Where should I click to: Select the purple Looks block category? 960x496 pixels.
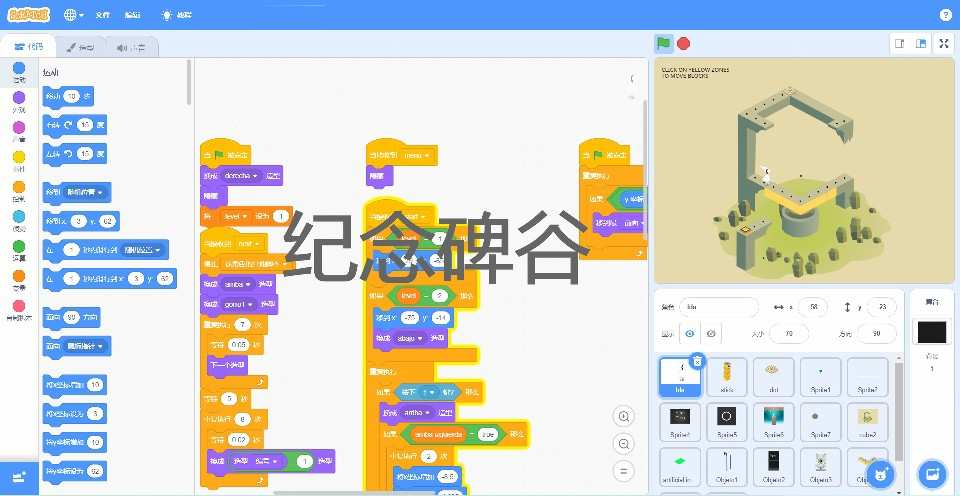[19, 102]
